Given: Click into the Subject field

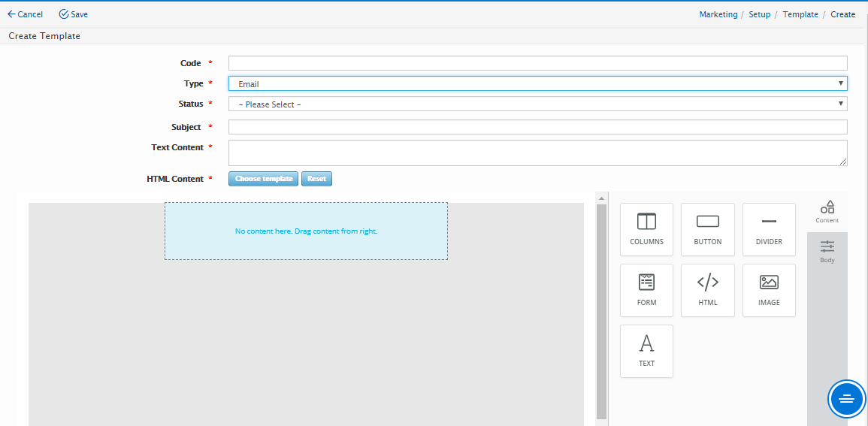Looking at the screenshot, I should tap(537, 127).
